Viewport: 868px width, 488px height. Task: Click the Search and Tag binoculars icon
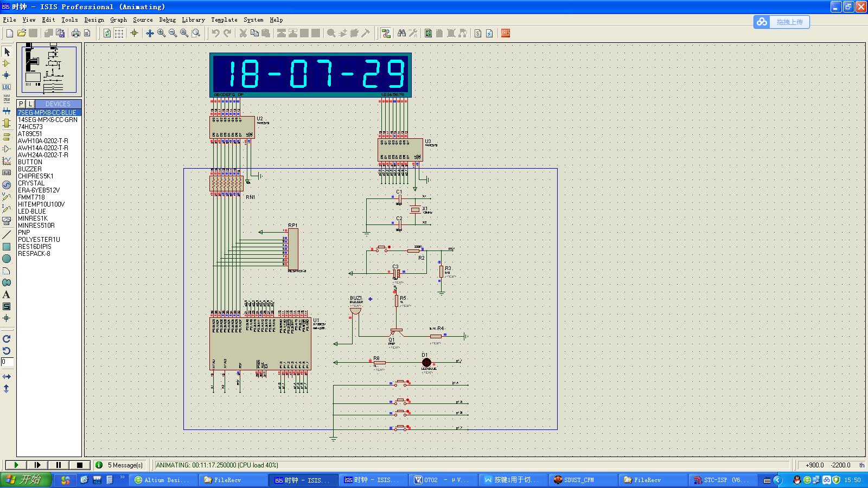[401, 33]
